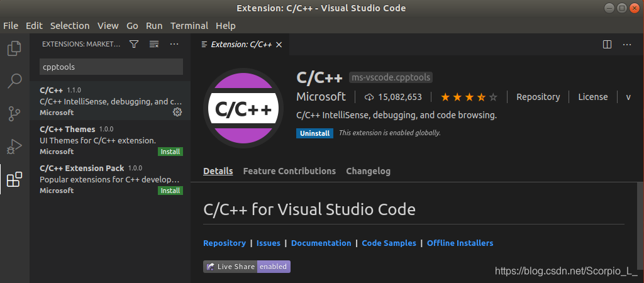
Task: Open the Source Control view
Action: click(x=14, y=113)
